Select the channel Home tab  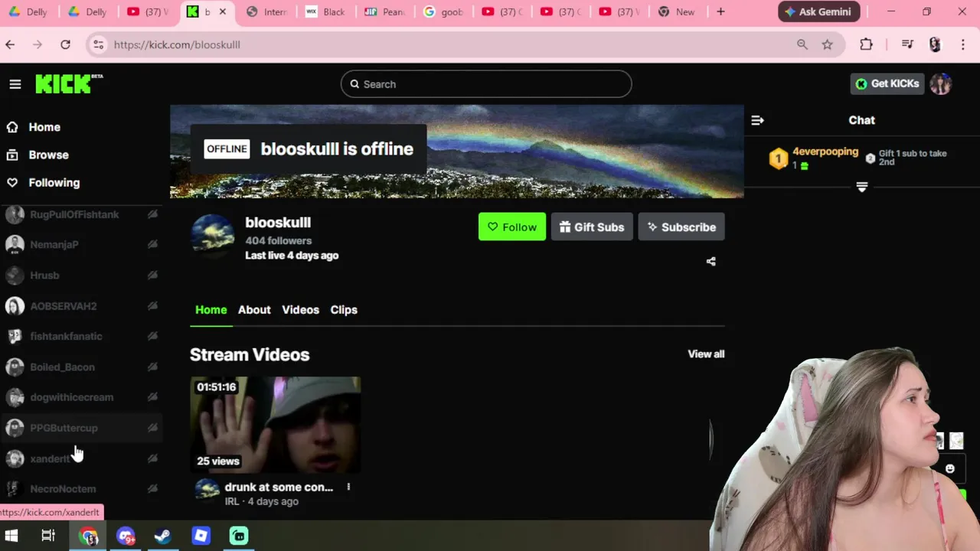click(211, 310)
